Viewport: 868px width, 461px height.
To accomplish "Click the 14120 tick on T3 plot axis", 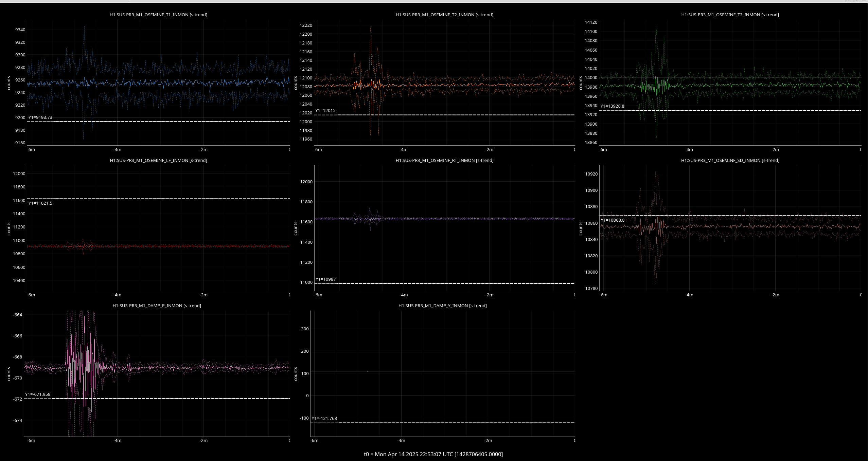I will tap(591, 22).
